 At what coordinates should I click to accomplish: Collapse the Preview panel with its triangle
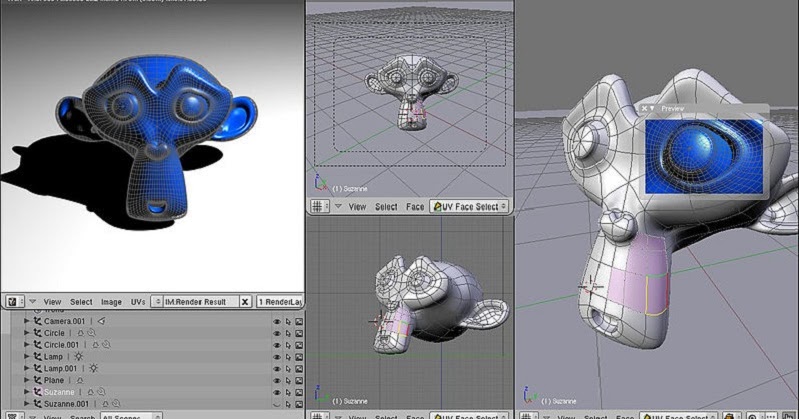[652, 109]
